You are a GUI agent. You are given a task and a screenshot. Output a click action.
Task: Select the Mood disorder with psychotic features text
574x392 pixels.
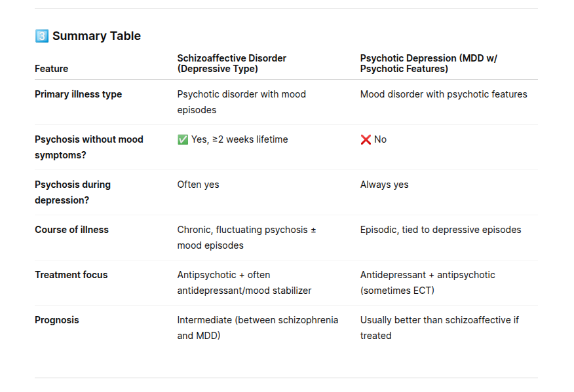click(x=444, y=94)
